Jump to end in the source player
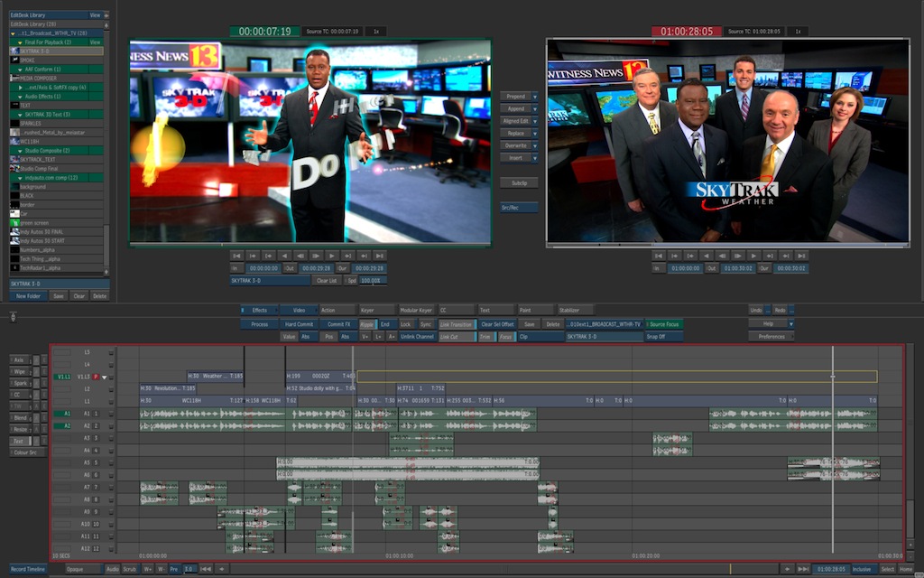 coord(380,256)
